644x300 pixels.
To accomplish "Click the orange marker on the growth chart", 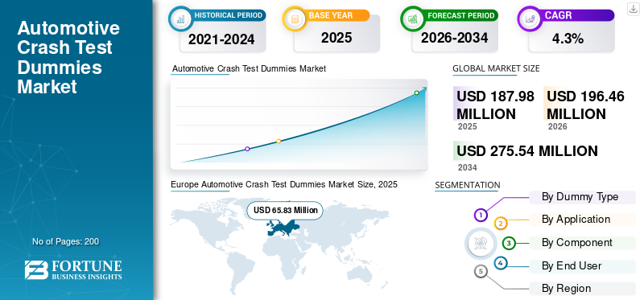I will point(279,142).
